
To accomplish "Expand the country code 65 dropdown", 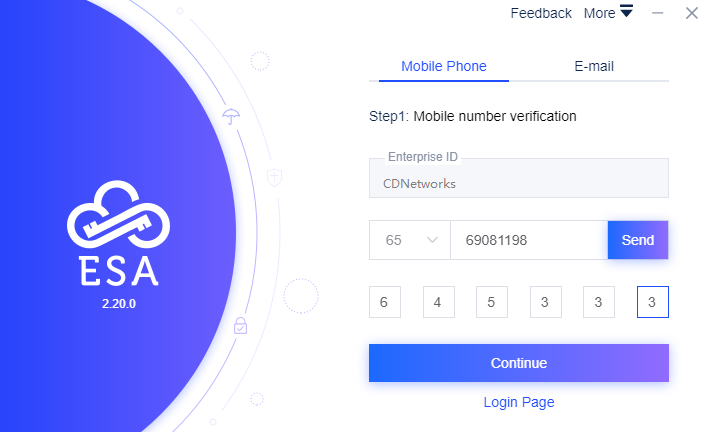I will click(x=410, y=240).
